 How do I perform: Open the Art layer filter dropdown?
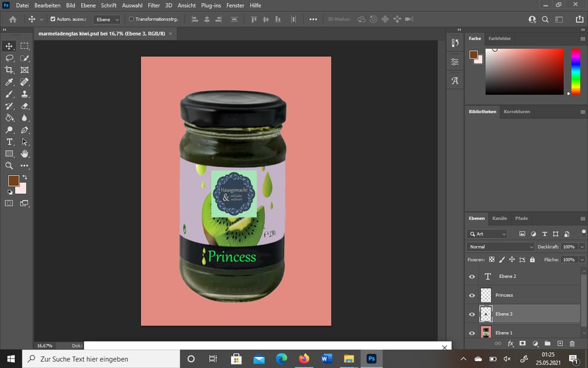487,234
